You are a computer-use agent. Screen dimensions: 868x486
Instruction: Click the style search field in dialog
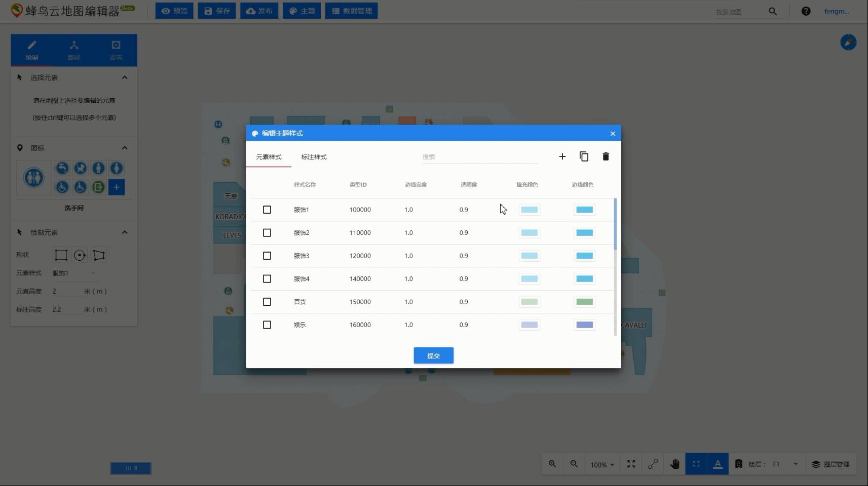tap(479, 157)
